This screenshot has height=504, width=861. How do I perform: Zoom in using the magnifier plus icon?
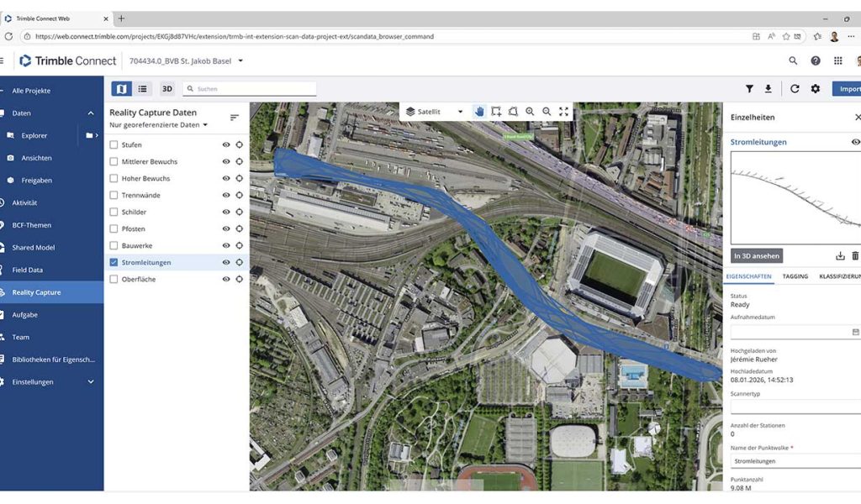tap(530, 111)
